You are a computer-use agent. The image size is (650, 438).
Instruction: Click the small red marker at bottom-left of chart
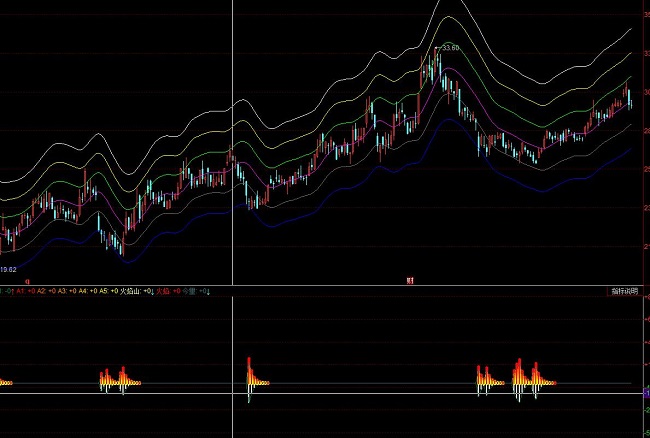pyautogui.click(x=27, y=281)
